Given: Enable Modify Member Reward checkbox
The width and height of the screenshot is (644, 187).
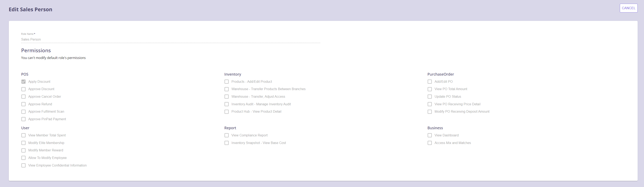Looking at the screenshot, I should (24, 150).
